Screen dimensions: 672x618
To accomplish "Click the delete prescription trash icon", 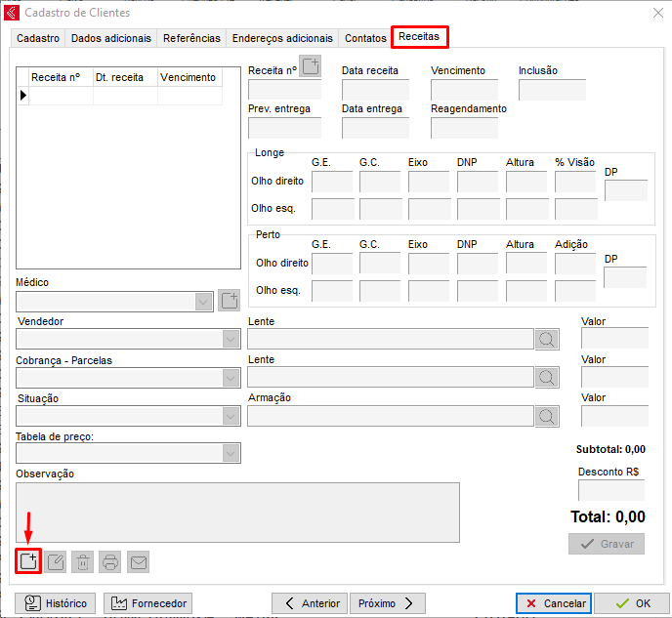I will click(x=84, y=561).
